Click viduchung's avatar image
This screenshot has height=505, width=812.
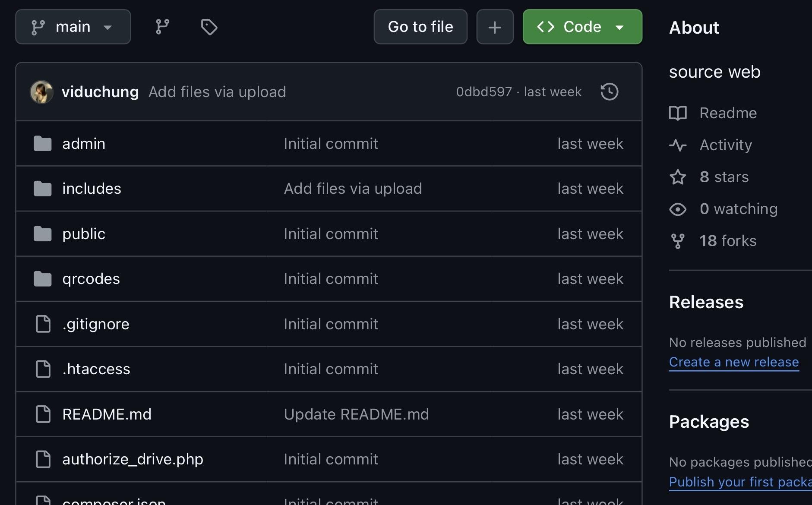pos(41,92)
